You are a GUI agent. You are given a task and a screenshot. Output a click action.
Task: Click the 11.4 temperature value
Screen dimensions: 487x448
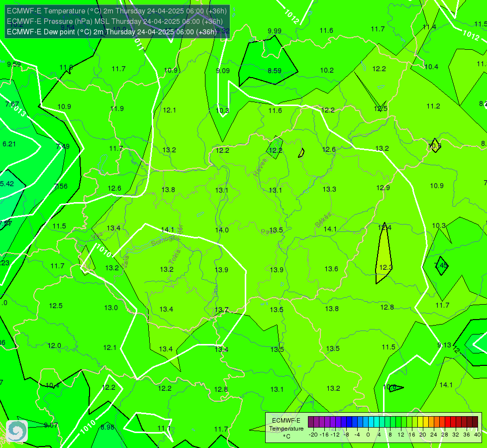429,27
